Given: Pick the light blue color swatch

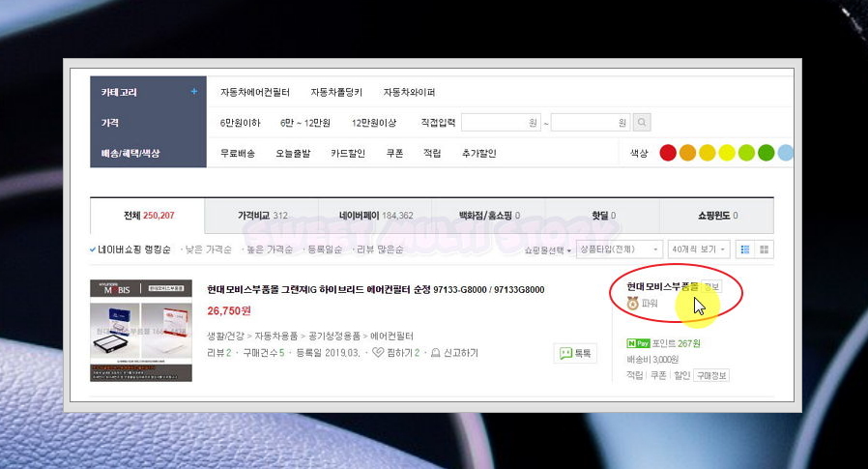Looking at the screenshot, I should (786, 153).
